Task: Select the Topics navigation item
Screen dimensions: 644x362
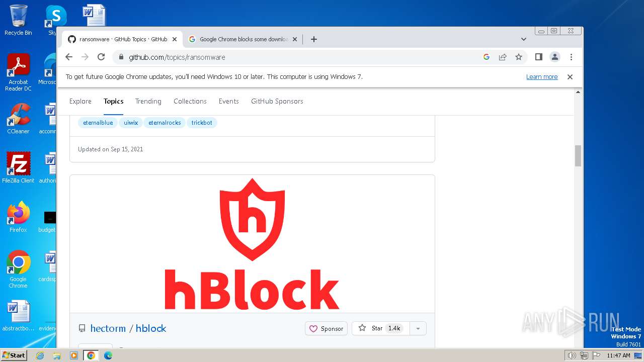Action: pyautogui.click(x=114, y=101)
